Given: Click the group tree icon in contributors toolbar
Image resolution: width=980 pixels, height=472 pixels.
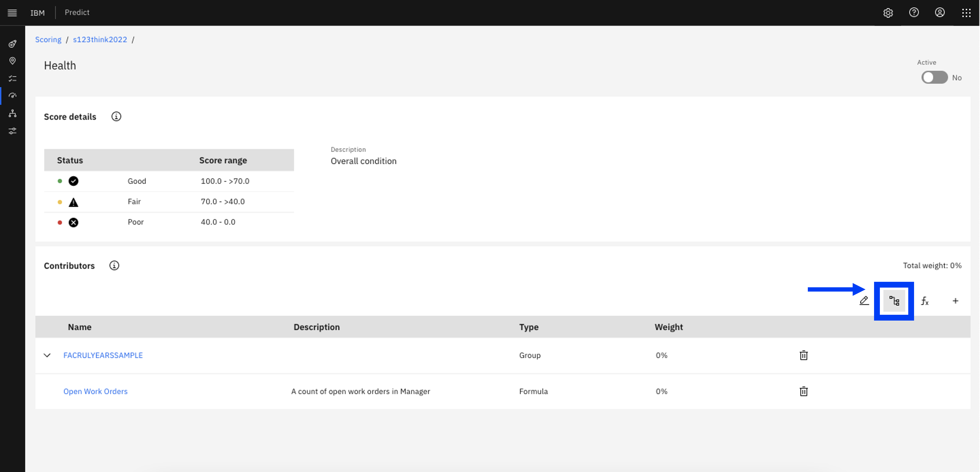Looking at the screenshot, I should click(x=894, y=301).
